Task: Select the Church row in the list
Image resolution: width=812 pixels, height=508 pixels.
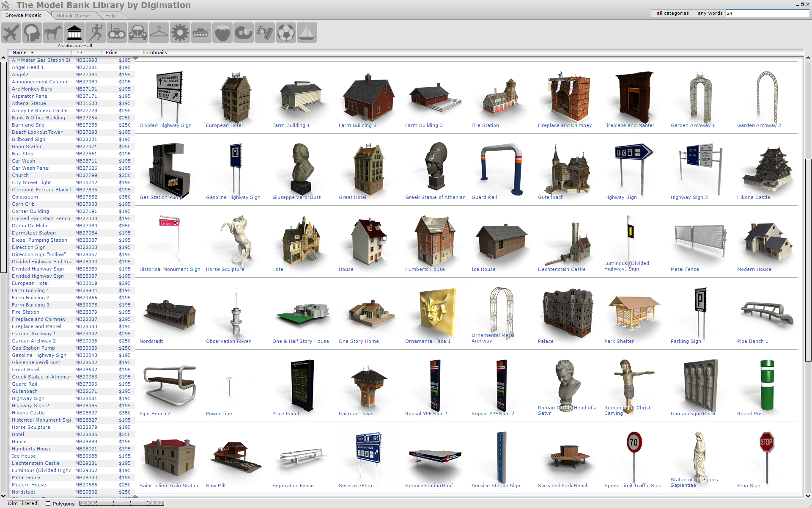Action: (x=71, y=175)
